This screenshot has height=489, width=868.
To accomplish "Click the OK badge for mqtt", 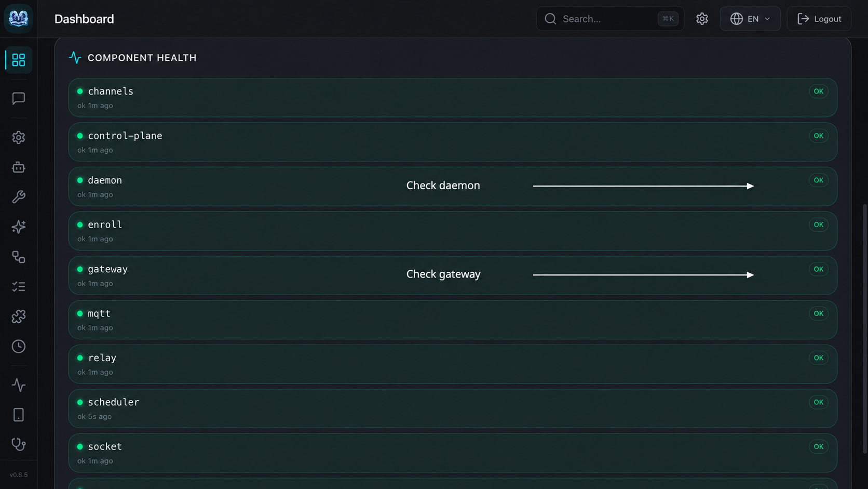I will click(x=818, y=313).
